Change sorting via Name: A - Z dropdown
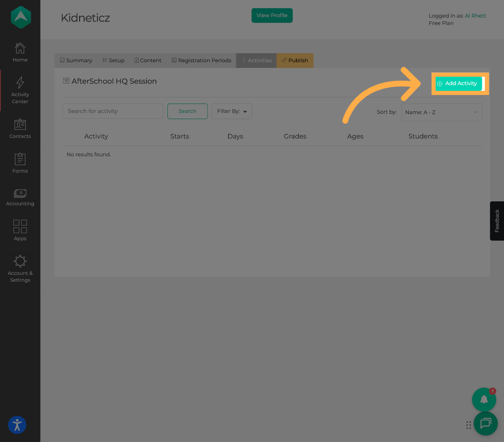 click(x=441, y=112)
